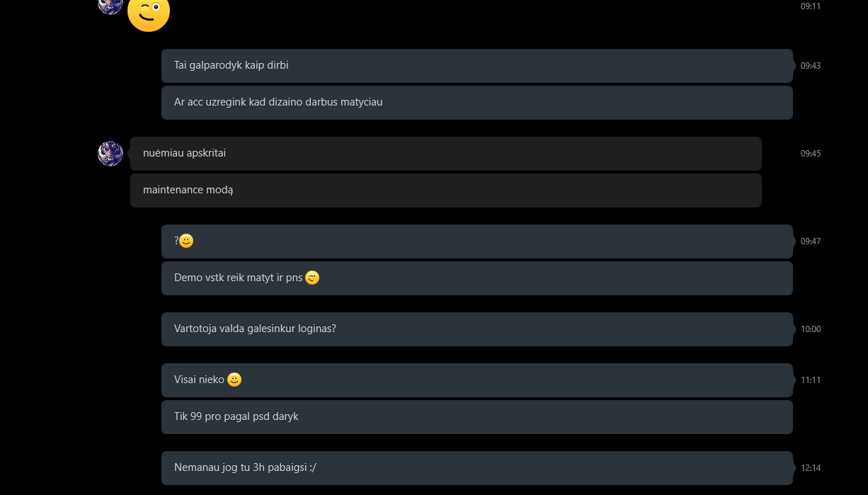The width and height of the screenshot is (868, 495).
Task: Click the wink emoji in 'Demo vstk' message
Action: pos(312,278)
